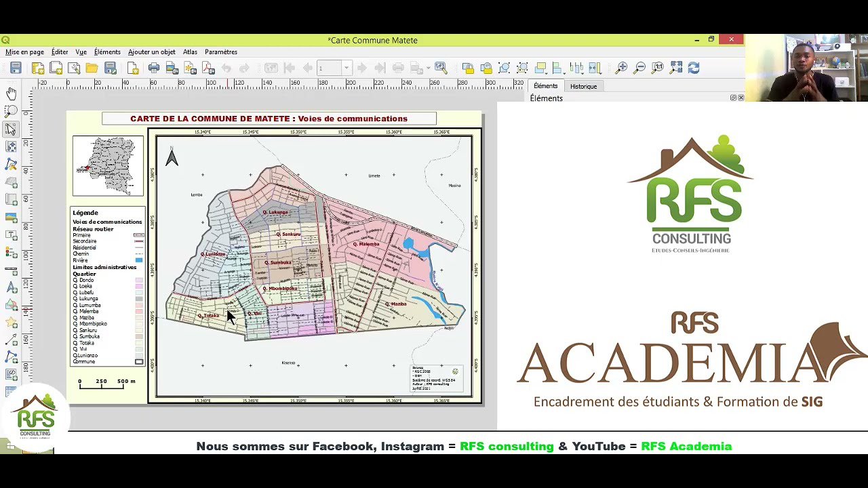Add a label text item
868x488 pixels.
[11, 235]
